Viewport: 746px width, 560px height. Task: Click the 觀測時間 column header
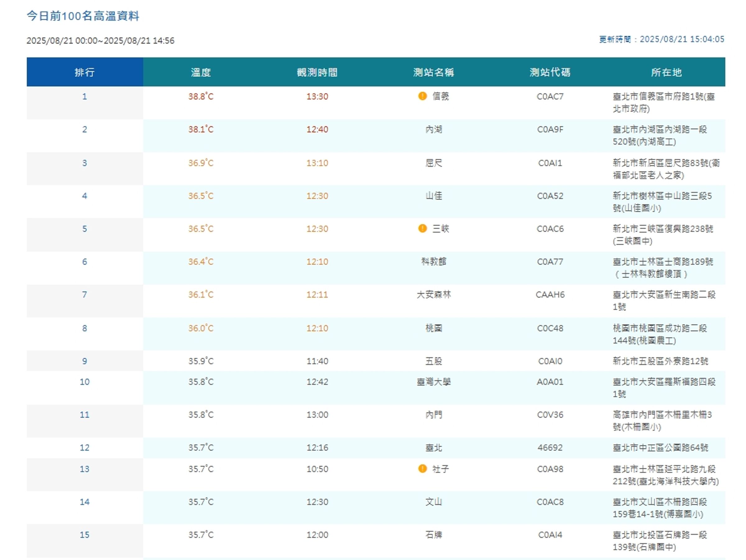[317, 72]
